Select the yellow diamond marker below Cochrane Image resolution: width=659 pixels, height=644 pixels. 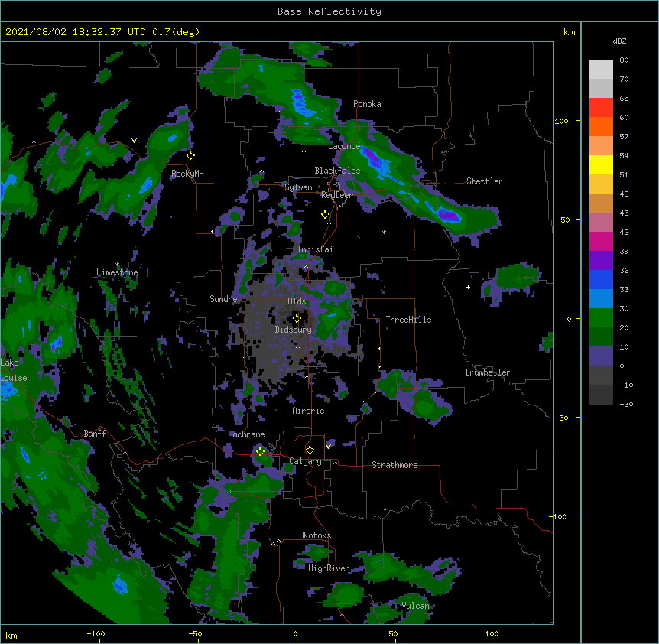261,452
